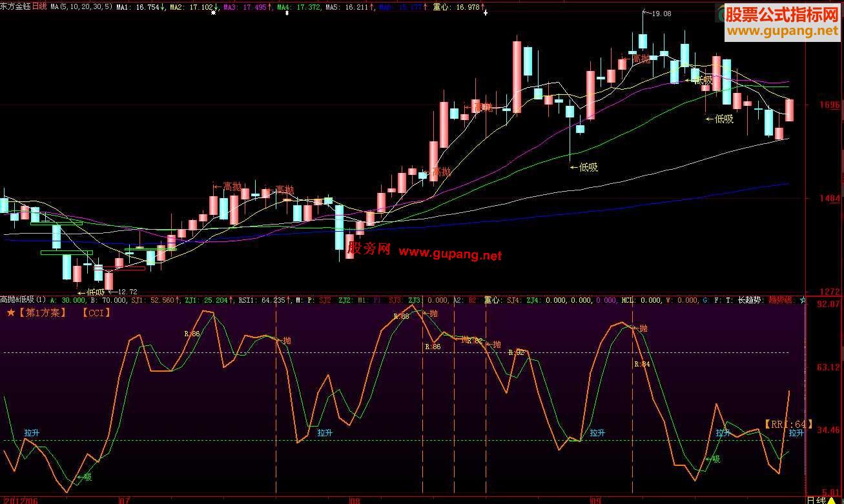844x504 pixels.
Task: Click the ZJ1: 25.204 readout
Action: pyautogui.click(x=209, y=300)
